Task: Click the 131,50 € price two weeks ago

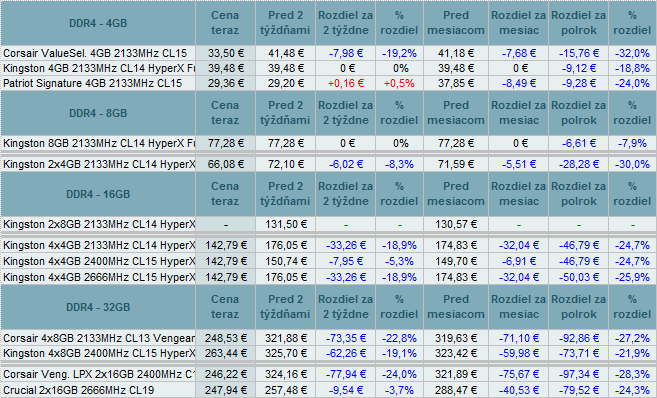Action: (285, 224)
